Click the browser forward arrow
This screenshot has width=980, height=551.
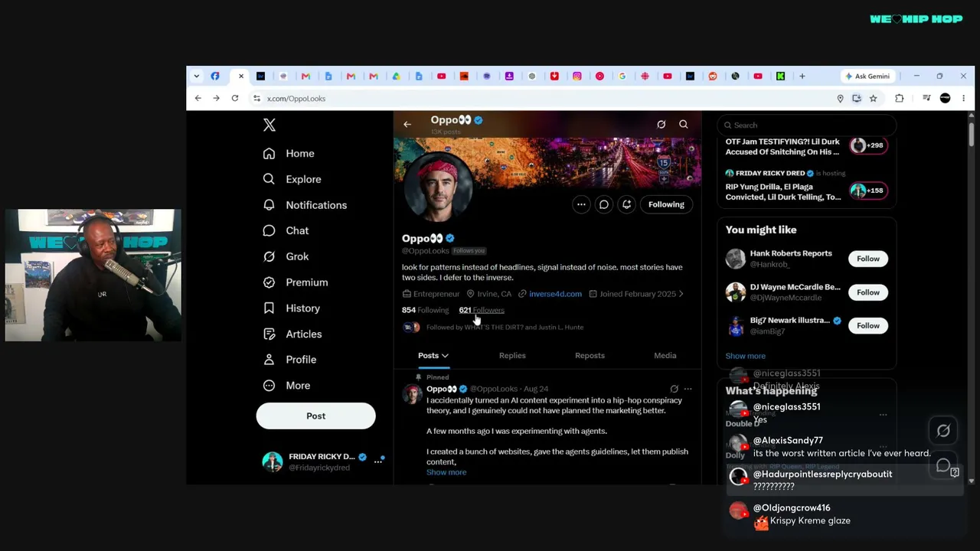tap(216, 98)
